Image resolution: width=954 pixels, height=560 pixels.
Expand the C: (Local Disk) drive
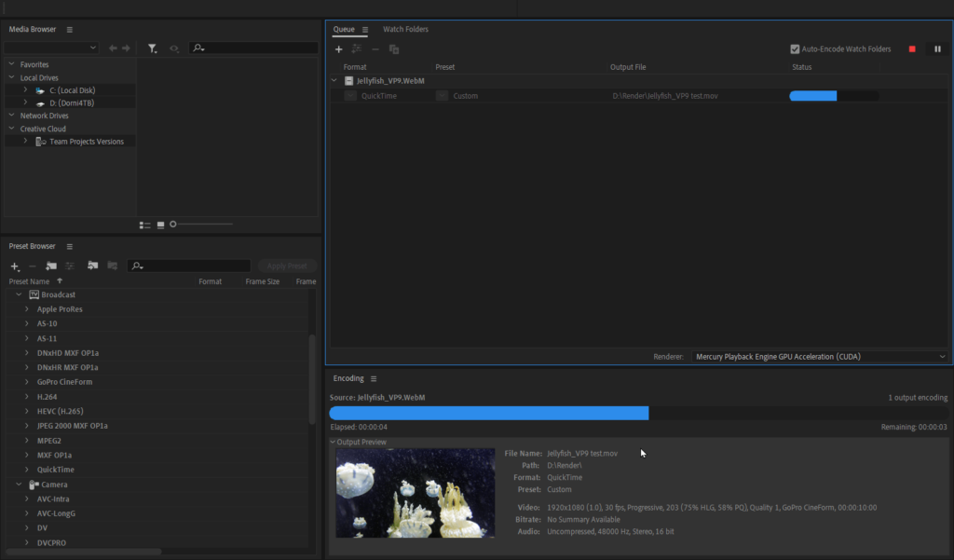[25, 90]
